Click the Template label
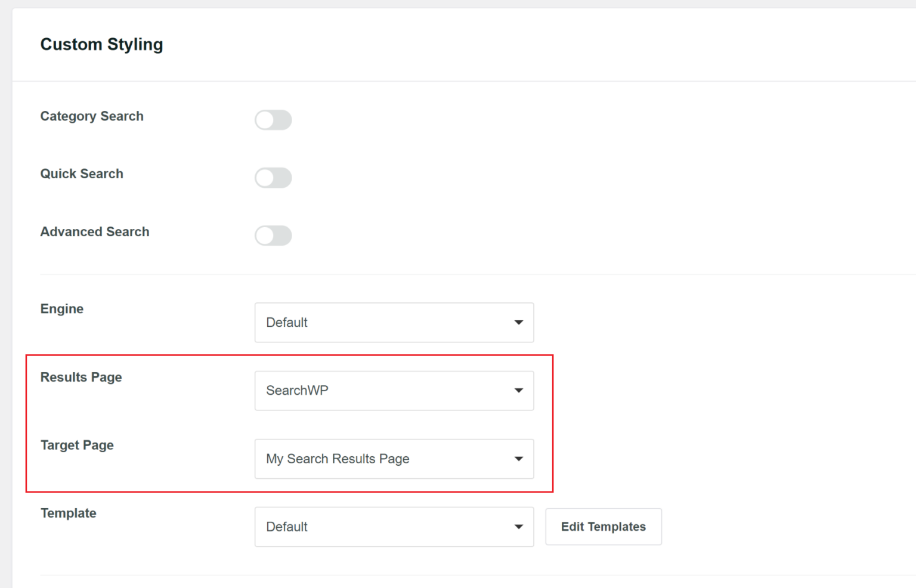The image size is (916, 588). pos(69,513)
